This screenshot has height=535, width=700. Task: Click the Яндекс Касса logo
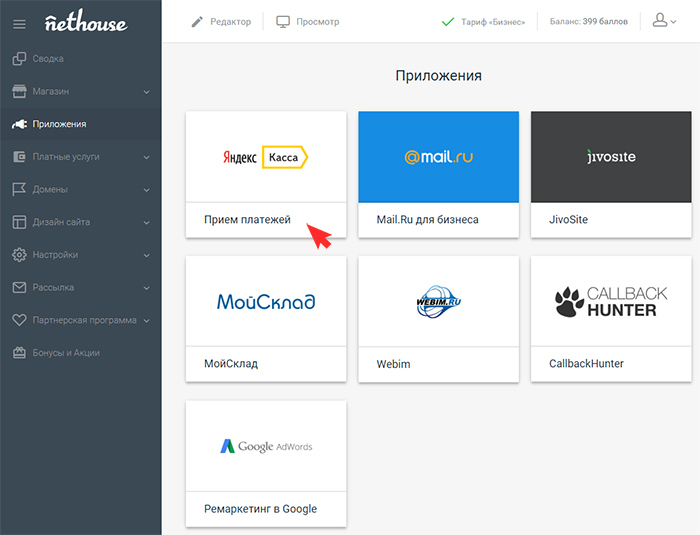tap(266, 157)
